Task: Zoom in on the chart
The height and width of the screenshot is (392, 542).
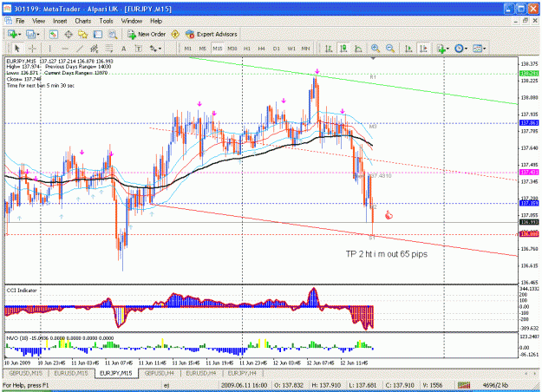Action: [x=375, y=49]
